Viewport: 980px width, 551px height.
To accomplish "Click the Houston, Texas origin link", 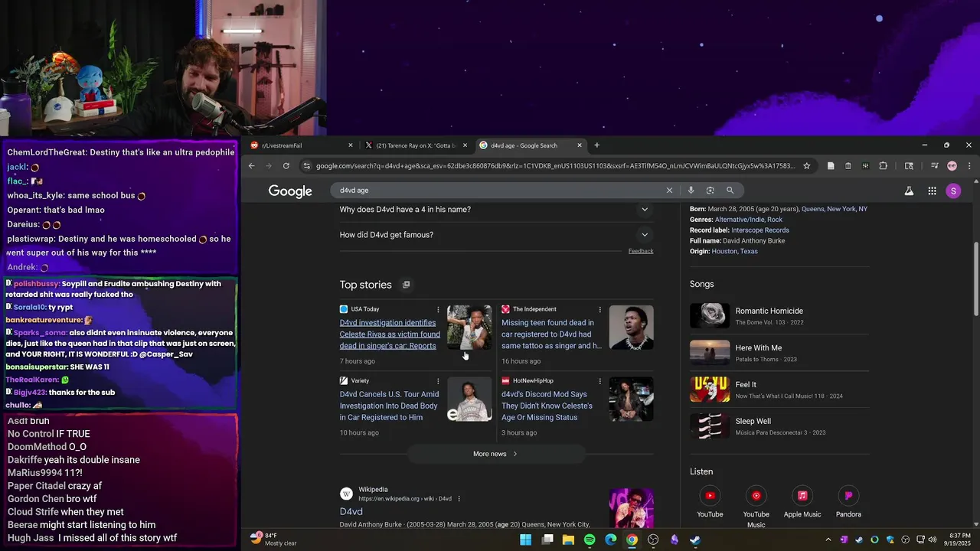I will click(734, 252).
